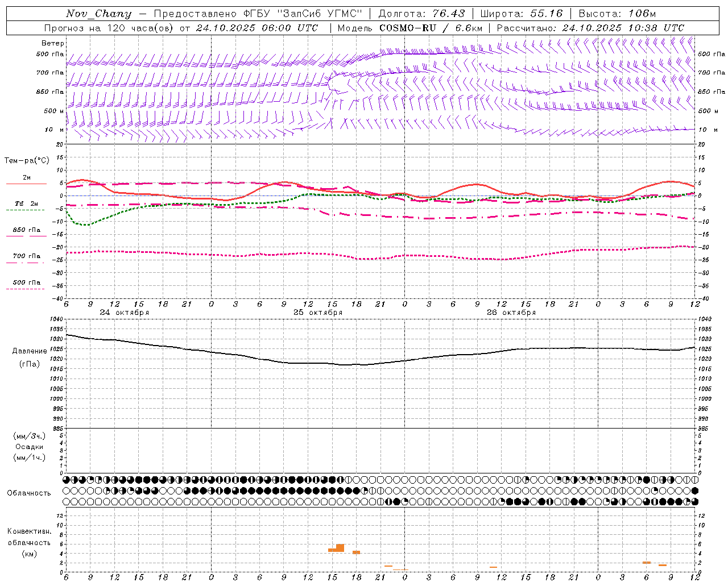Image resolution: width=728 pixels, height=582 pixels.
Task: Click the "Осадки" precipitation label
Action: pyautogui.click(x=30, y=447)
